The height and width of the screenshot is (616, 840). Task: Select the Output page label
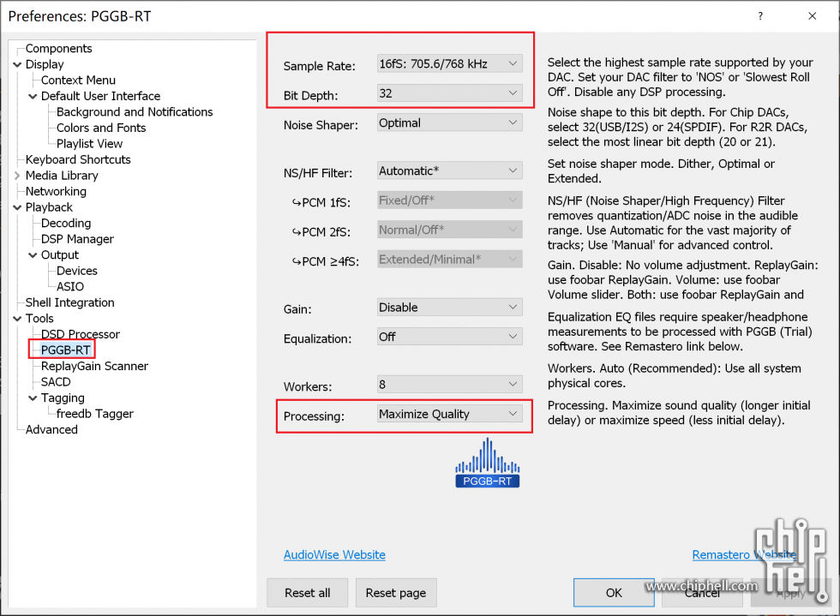point(60,255)
